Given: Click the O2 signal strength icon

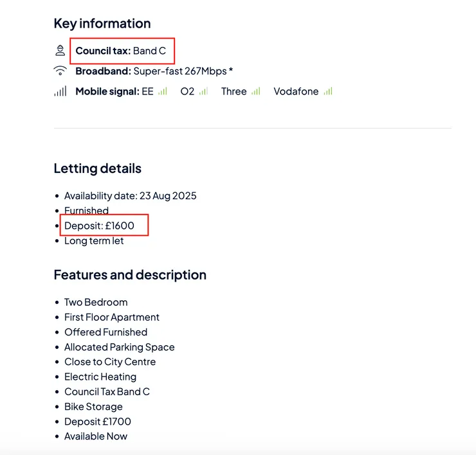Looking at the screenshot, I should pos(203,91).
